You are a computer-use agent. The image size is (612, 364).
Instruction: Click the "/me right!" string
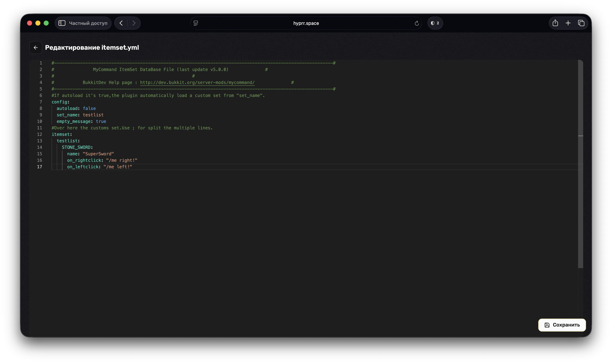tap(122, 160)
